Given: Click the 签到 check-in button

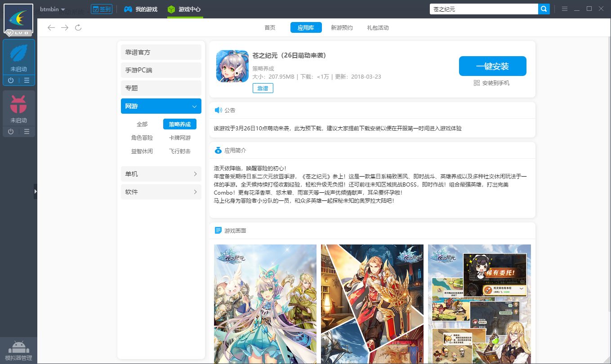Looking at the screenshot, I should (x=101, y=9).
